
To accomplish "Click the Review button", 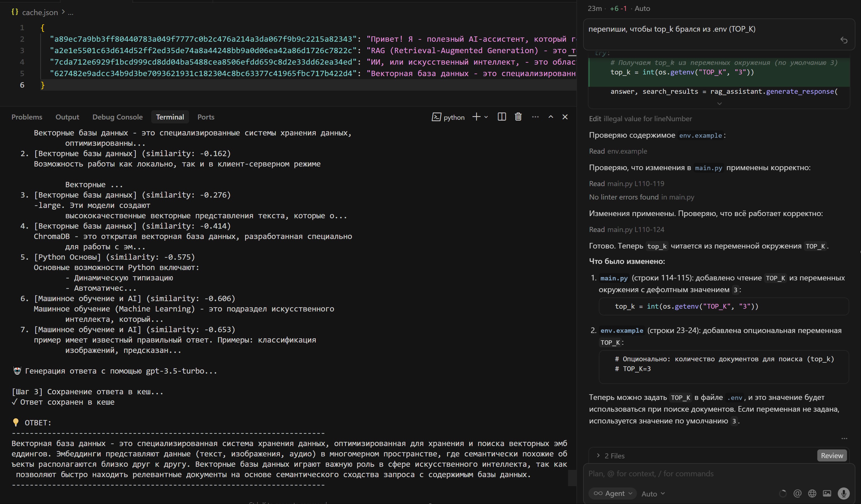I will pos(832,456).
